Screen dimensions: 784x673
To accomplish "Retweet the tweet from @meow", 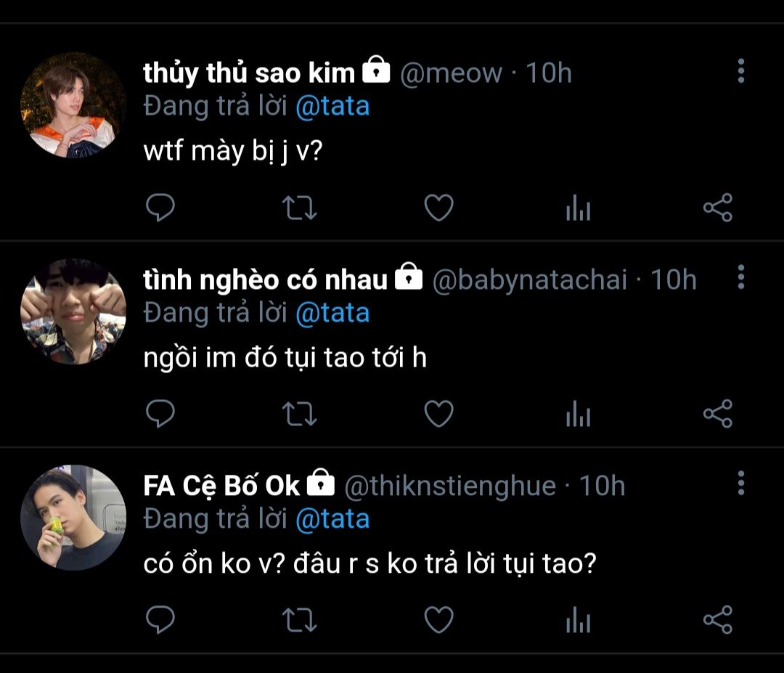I will coord(298,208).
